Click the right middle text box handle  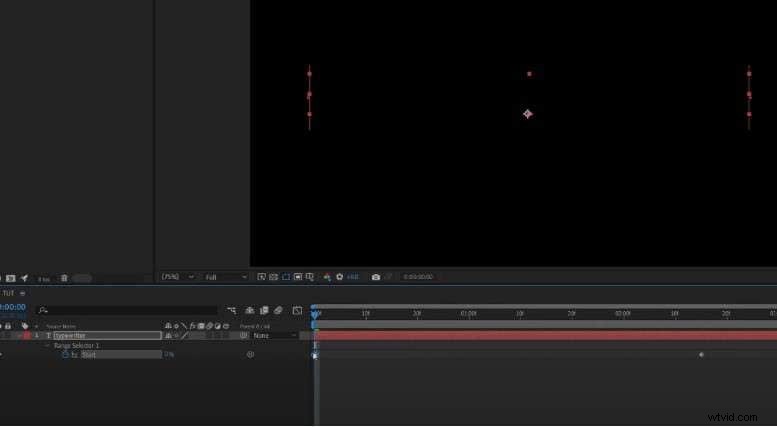click(x=749, y=94)
